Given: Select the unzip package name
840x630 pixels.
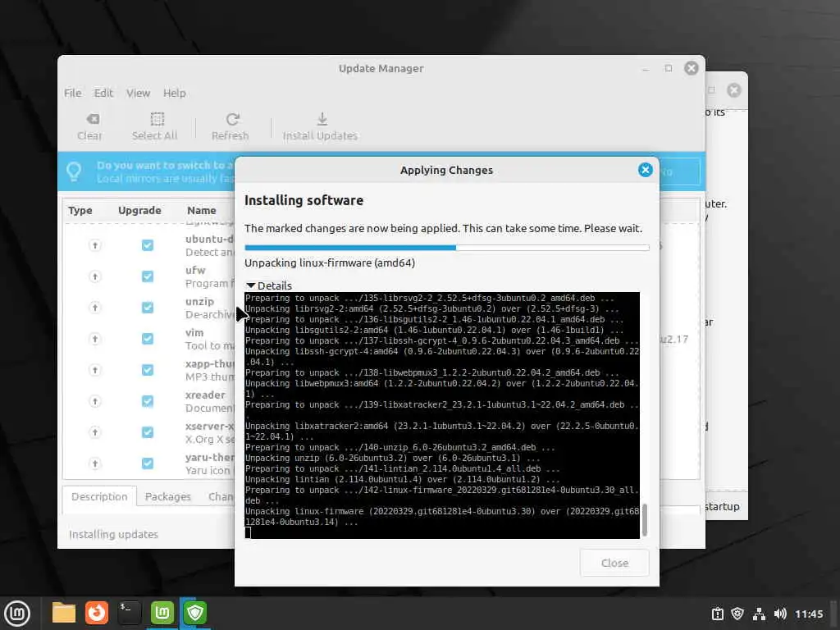Looking at the screenshot, I should 199,302.
